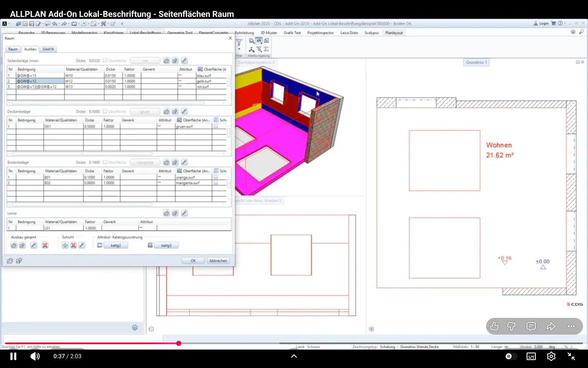Click the eyedropper icon in Deckenbeläge row
Viewport: 588px width, 368px height.
tap(184, 112)
